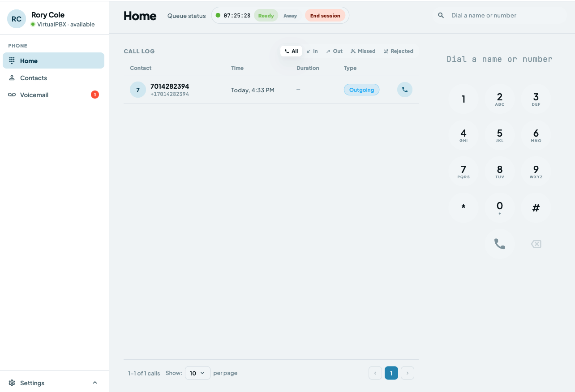This screenshot has height=392, width=575.
Task: Show only Rejected calls
Action: click(399, 51)
